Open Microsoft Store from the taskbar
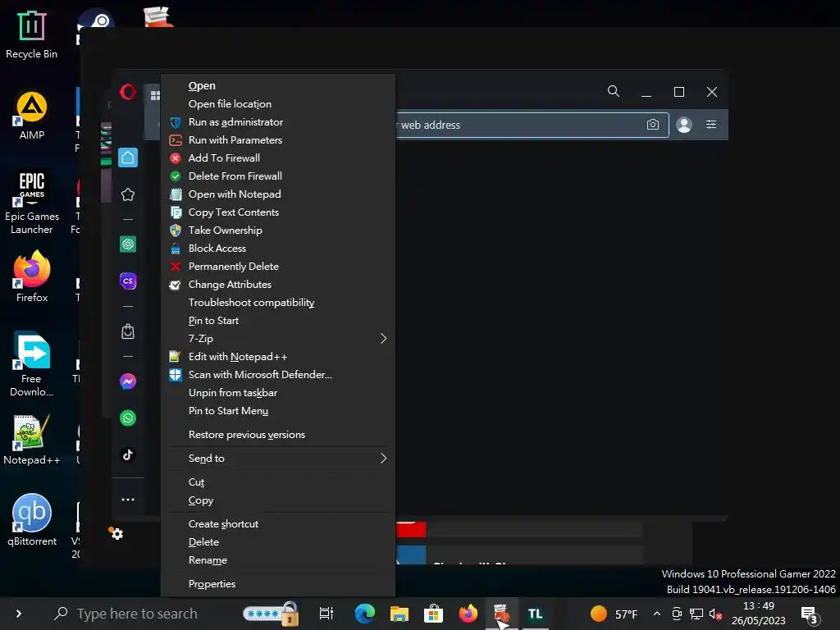840x630 pixels. point(433,614)
